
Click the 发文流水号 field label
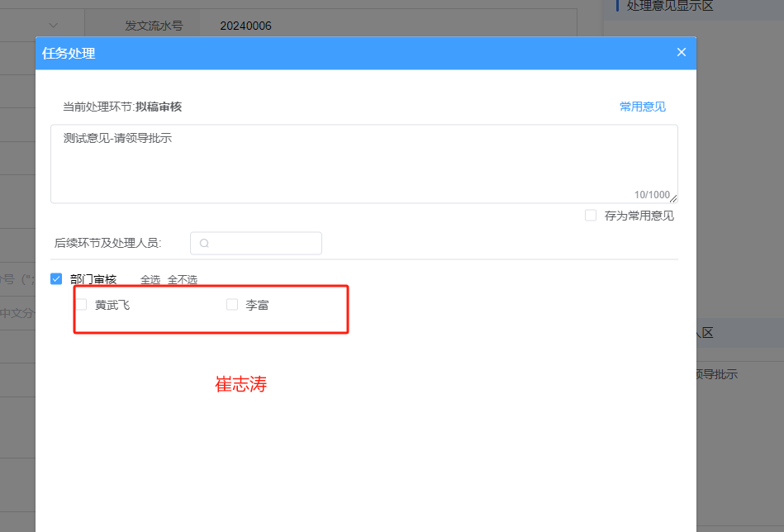click(x=154, y=26)
